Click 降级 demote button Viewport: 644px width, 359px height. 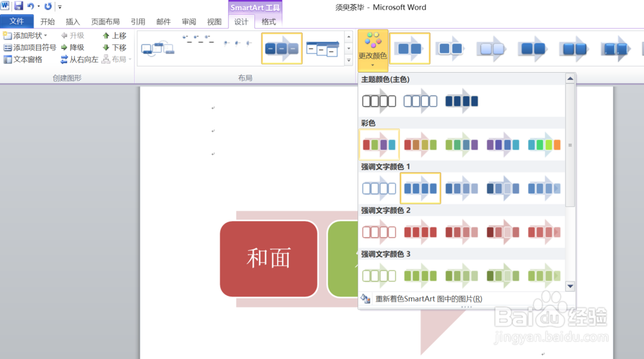point(72,47)
